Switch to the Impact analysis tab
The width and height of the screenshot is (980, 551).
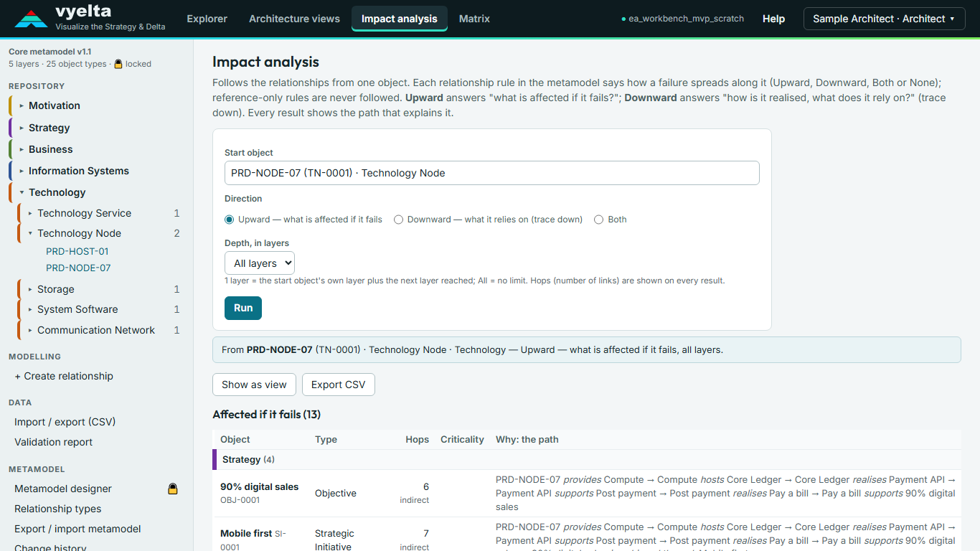(399, 19)
